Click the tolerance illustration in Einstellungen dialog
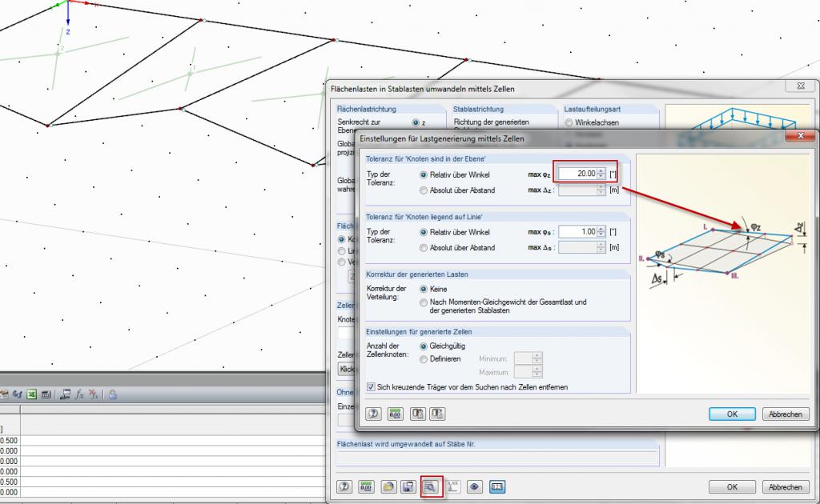 [723, 273]
